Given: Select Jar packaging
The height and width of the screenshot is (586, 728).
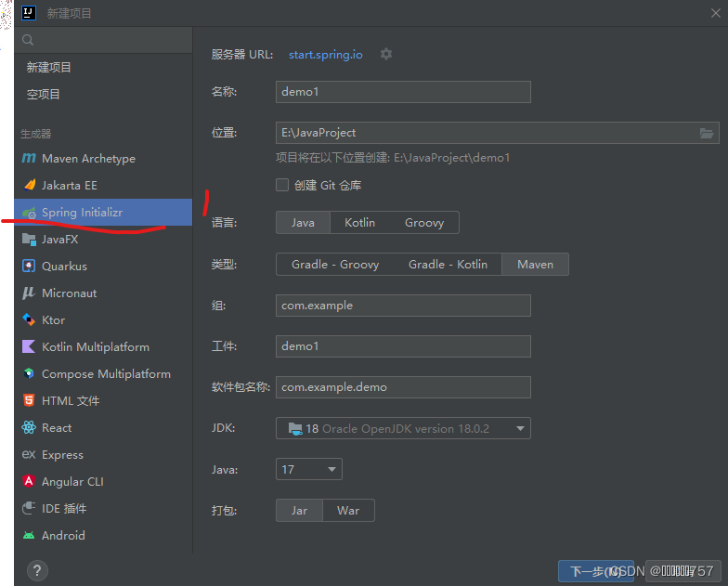Looking at the screenshot, I should coord(299,511).
